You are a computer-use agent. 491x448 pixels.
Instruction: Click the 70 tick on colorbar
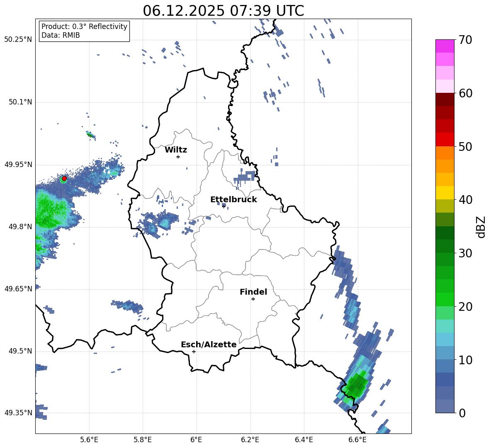465,40
